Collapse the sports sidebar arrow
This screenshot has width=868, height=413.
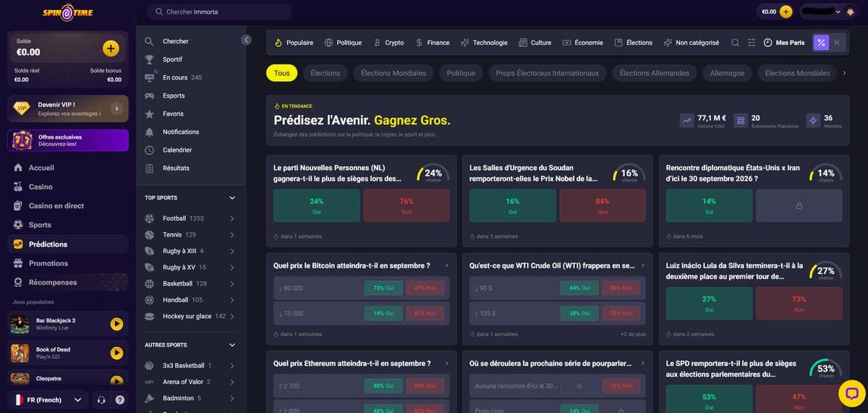click(x=246, y=40)
